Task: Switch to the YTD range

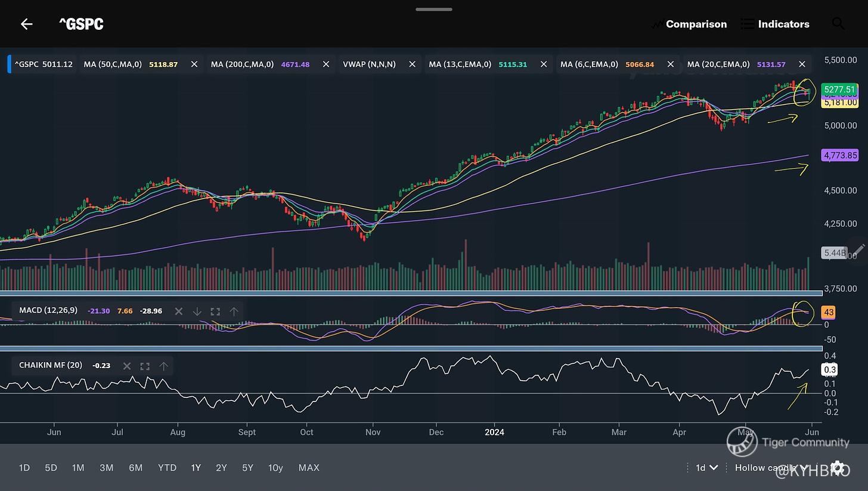Action: click(167, 468)
